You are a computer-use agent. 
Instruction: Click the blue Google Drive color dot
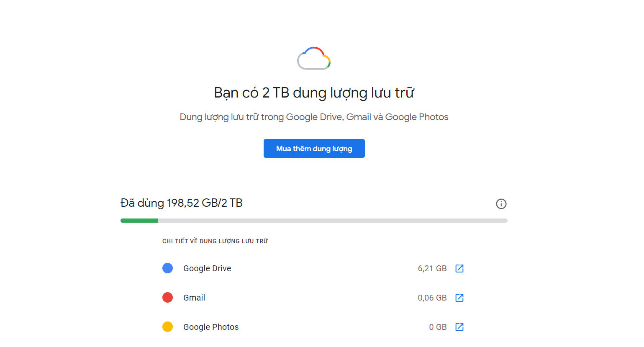pyautogui.click(x=167, y=268)
